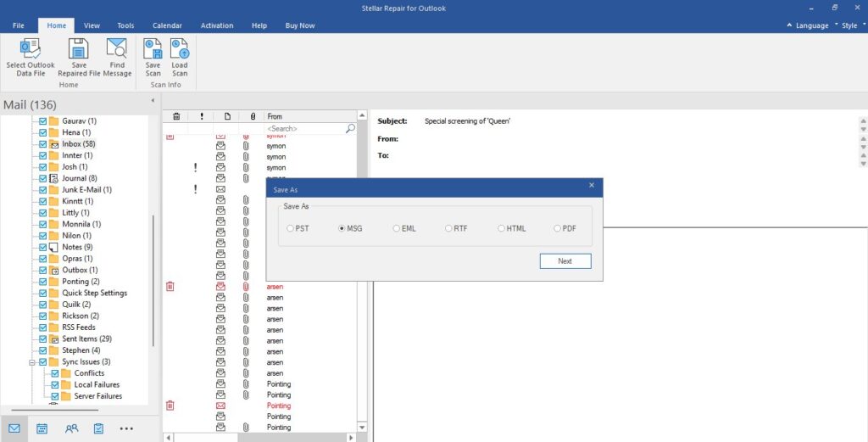868x442 pixels.
Task: Select EML radio button
Action: 397,228
